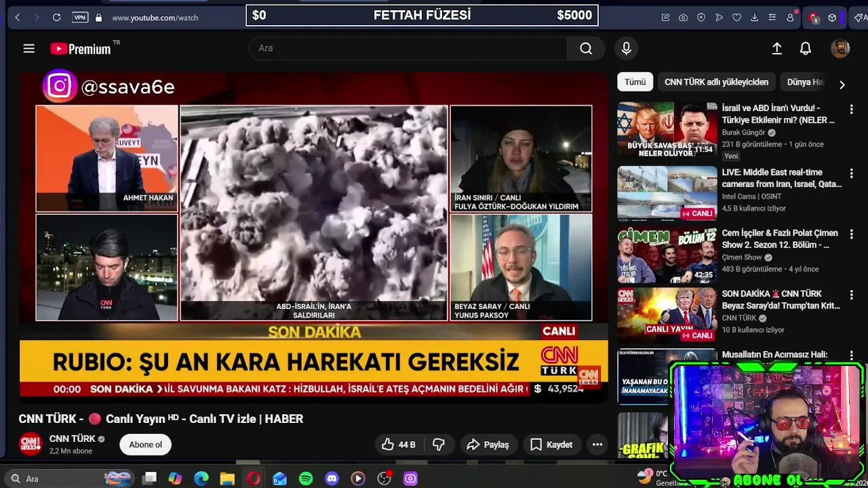868x488 pixels.
Task: Dislike the video with thumbs down
Action: point(439,445)
